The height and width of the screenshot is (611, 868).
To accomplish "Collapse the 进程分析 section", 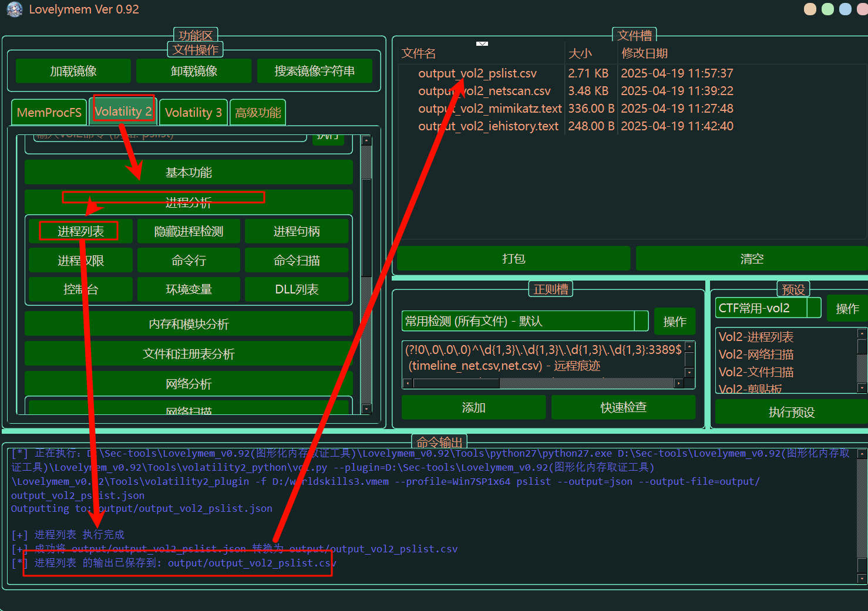I will pos(189,201).
